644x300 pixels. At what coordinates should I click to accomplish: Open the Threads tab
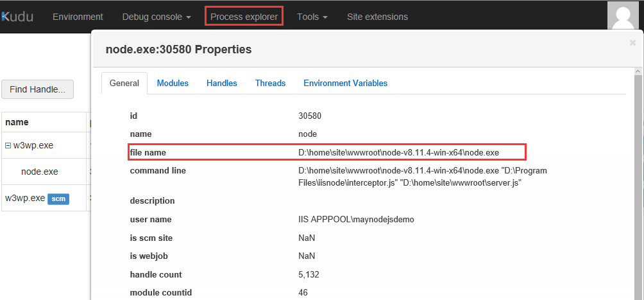(x=270, y=83)
